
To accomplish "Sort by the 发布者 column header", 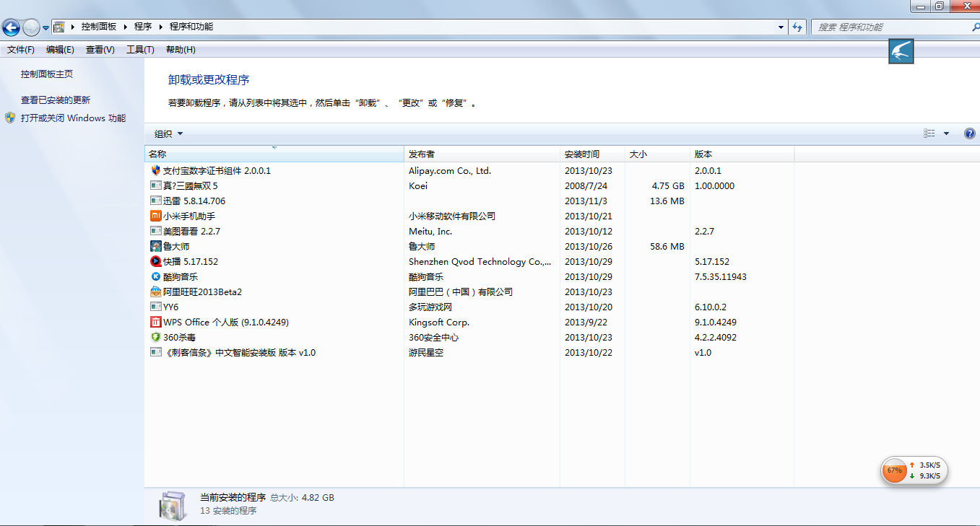I will click(482, 154).
